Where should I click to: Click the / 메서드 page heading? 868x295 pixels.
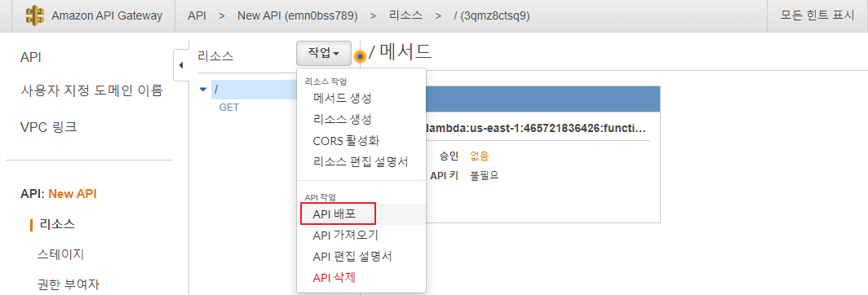(401, 52)
